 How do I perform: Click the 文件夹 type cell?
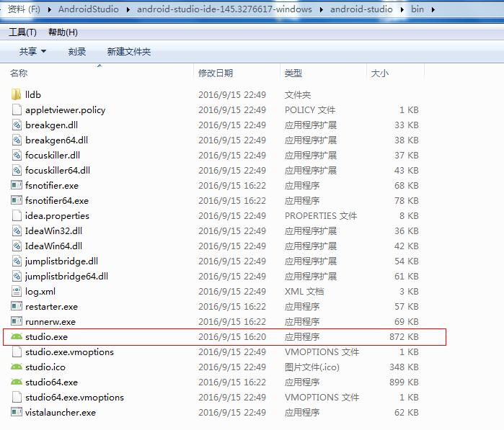point(298,95)
